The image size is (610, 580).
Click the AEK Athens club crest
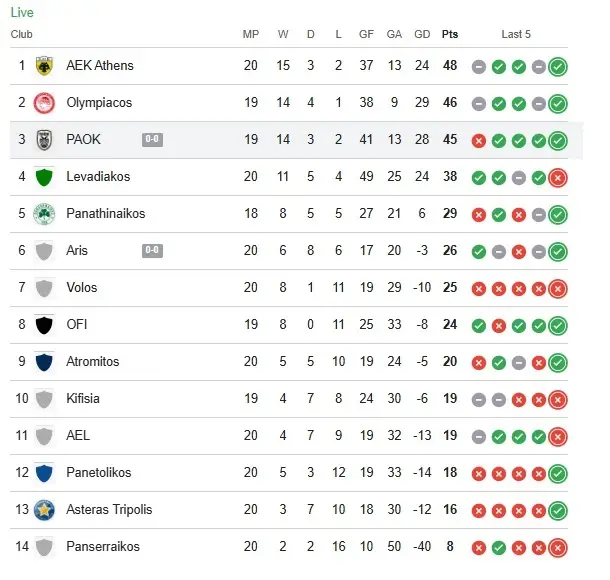tap(43, 66)
